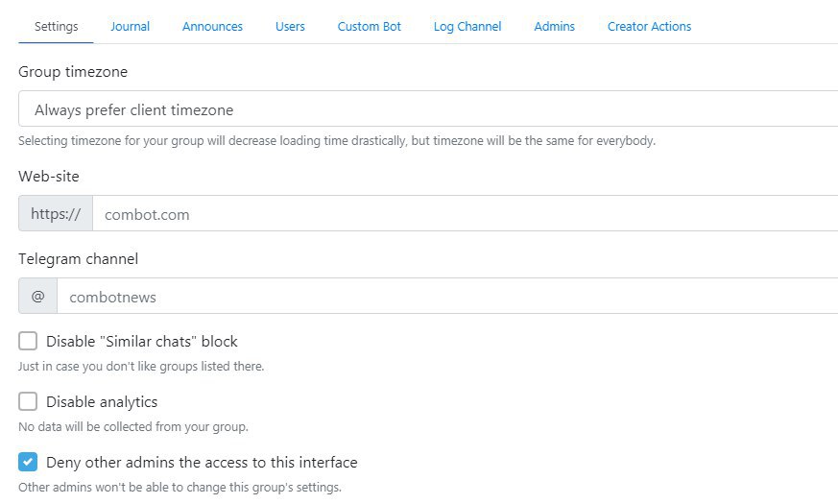Image resolution: width=838 pixels, height=504 pixels.
Task: Switch to the Journal tab
Action: coord(130,26)
